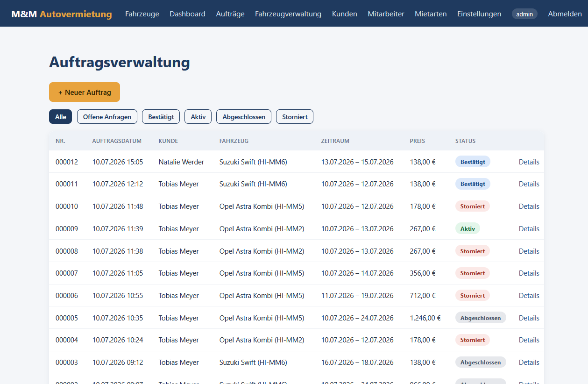
Task: Open Details for order 000007
Action: click(529, 273)
